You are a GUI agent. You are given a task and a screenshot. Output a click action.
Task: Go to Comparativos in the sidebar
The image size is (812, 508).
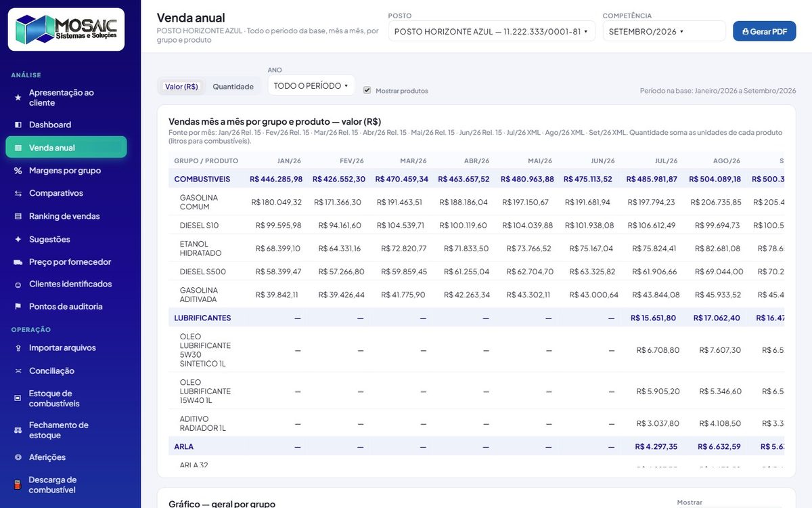coord(56,194)
